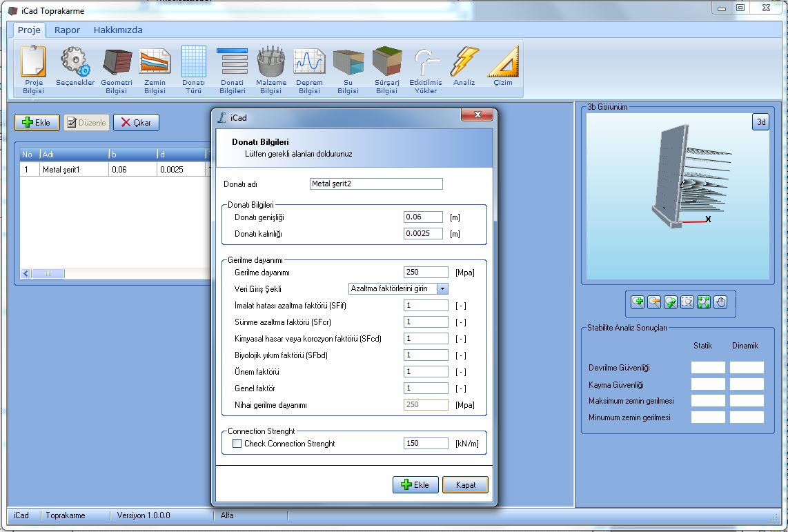Click Ekle button above the reinforcement table
The image size is (788, 532).
pos(37,123)
